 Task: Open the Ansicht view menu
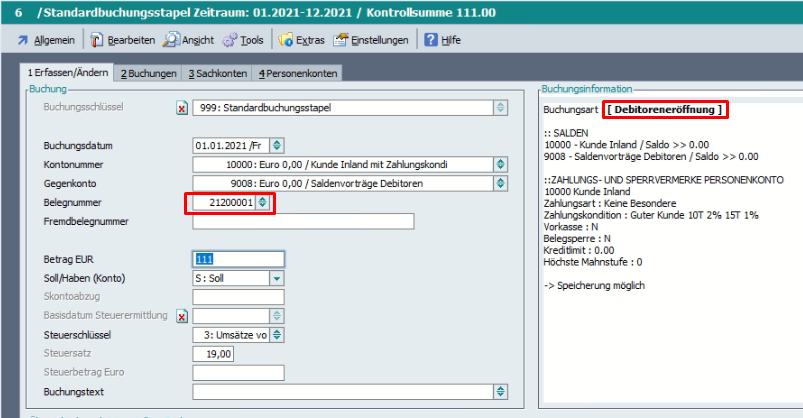pos(188,40)
